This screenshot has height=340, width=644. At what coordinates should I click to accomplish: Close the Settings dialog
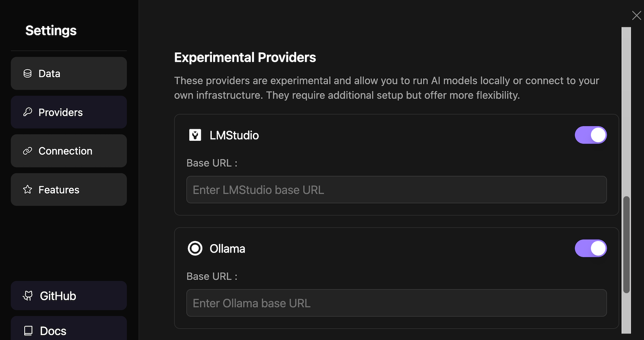[x=636, y=15]
